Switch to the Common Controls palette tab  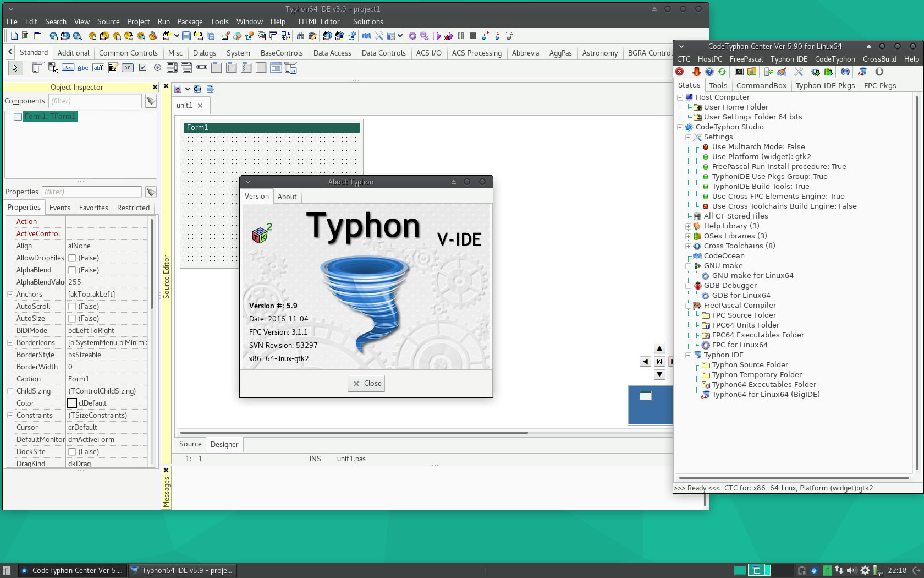tap(128, 53)
